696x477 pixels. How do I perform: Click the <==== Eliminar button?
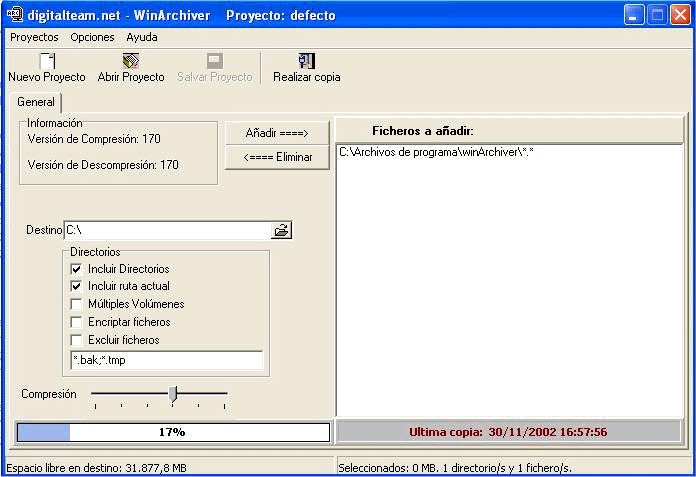(x=277, y=157)
